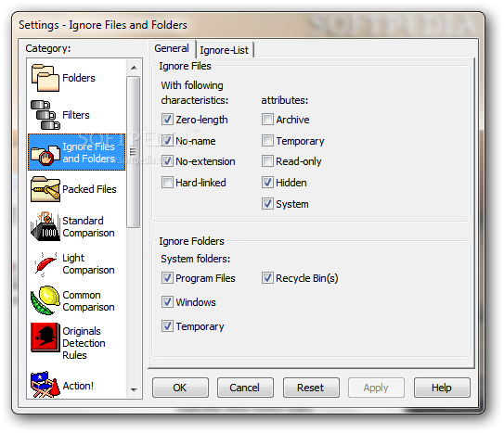Toggle the No-name checkbox
The width and height of the screenshot is (504, 433).
167,141
